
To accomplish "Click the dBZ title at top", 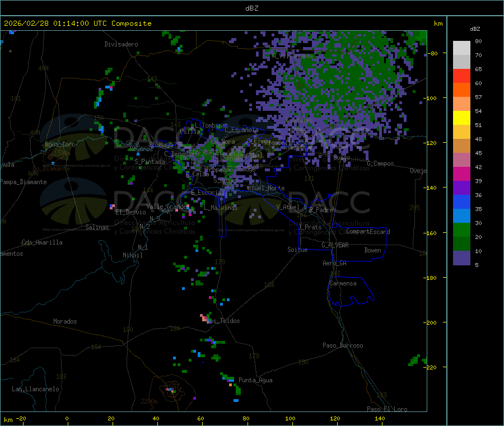I will (x=251, y=8).
